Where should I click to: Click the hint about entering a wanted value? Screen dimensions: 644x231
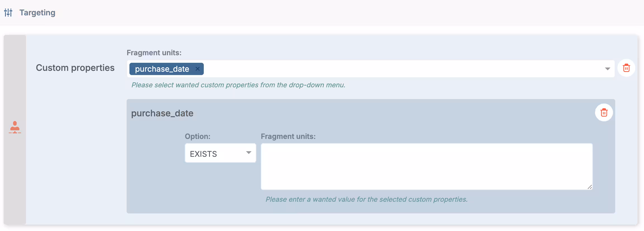click(366, 199)
